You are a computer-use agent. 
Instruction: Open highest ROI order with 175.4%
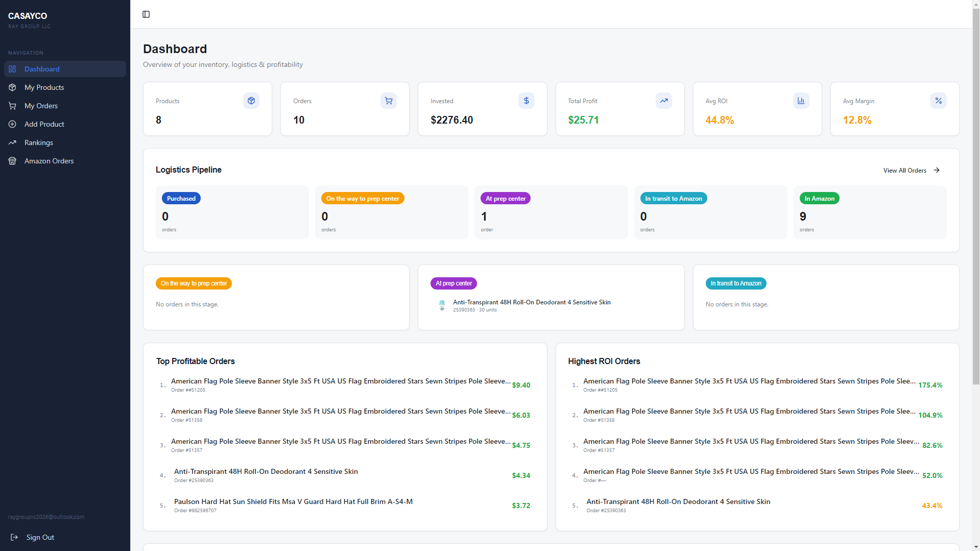[757, 385]
